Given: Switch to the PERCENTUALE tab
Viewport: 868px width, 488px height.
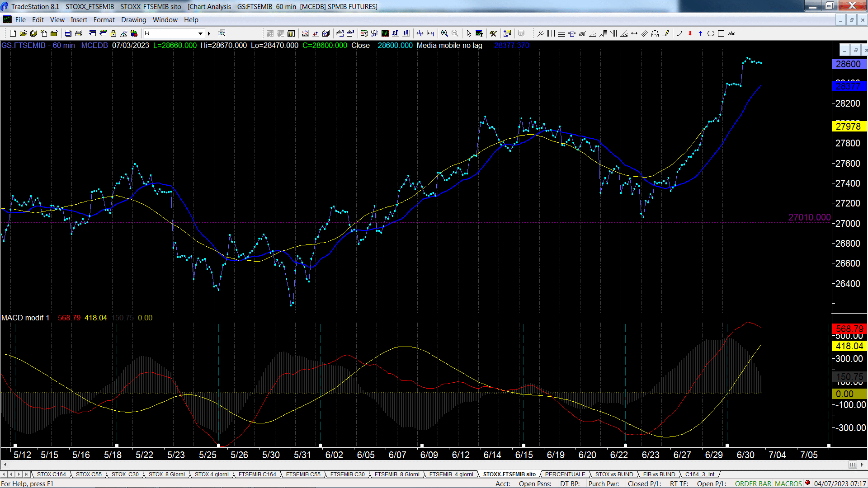Looking at the screenshot, I should [565, 474].
